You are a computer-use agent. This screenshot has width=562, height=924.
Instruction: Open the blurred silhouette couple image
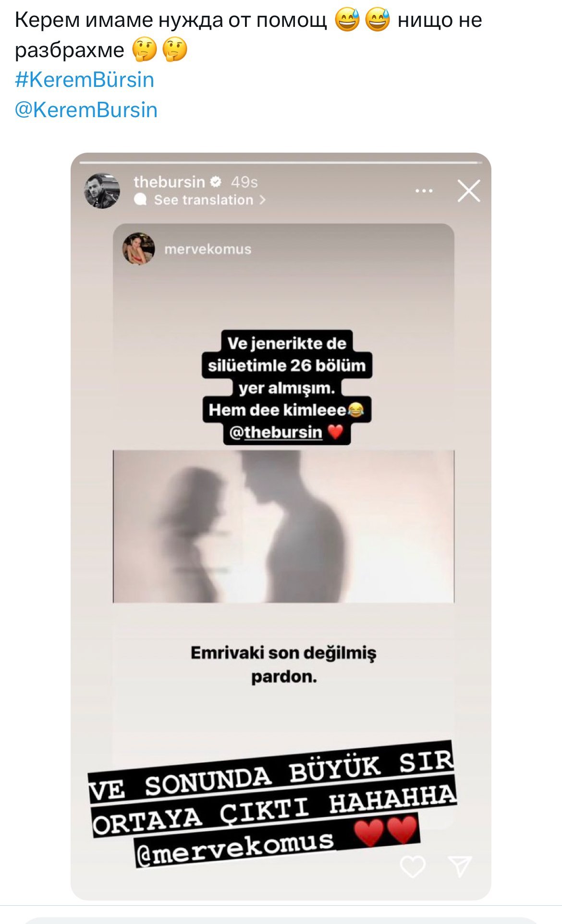pyautogui.click(x=283, y=526)
